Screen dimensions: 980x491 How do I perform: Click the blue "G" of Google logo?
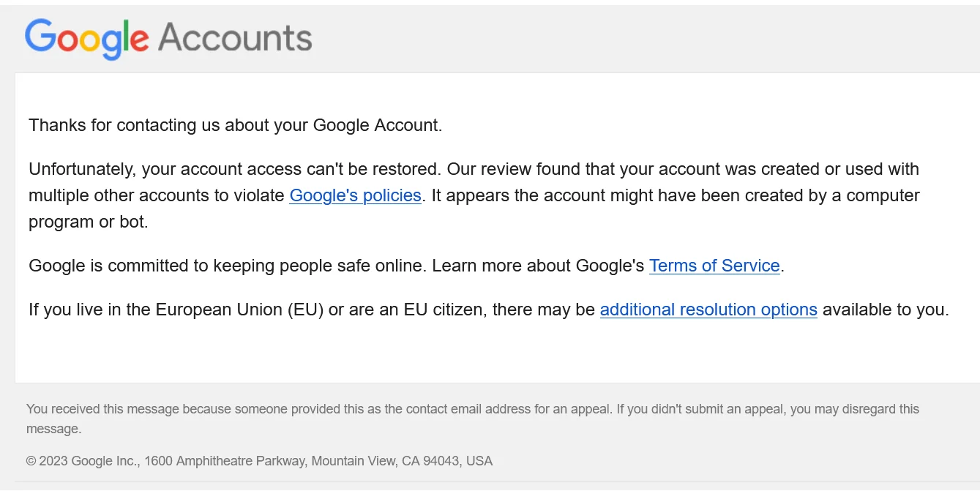click(x=40, y=35)
